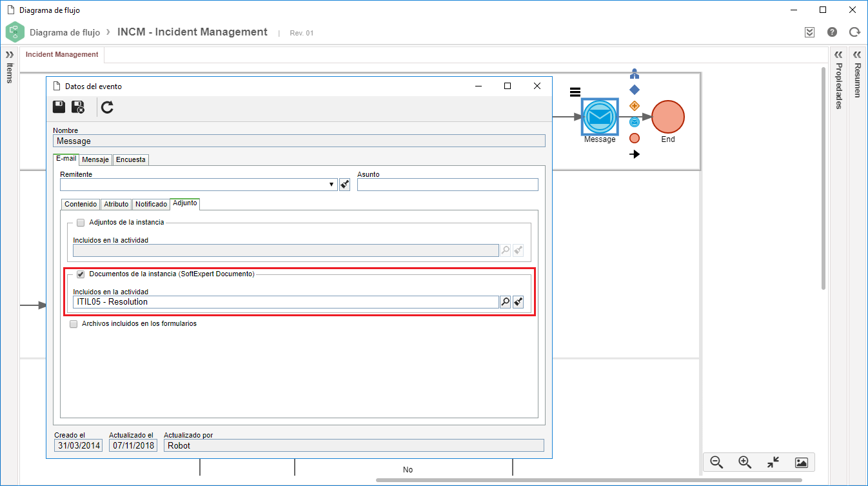Click the horizontal scrollbar of the diagram
This screenshot has height=486, width=868.
[x=589, y=480]
